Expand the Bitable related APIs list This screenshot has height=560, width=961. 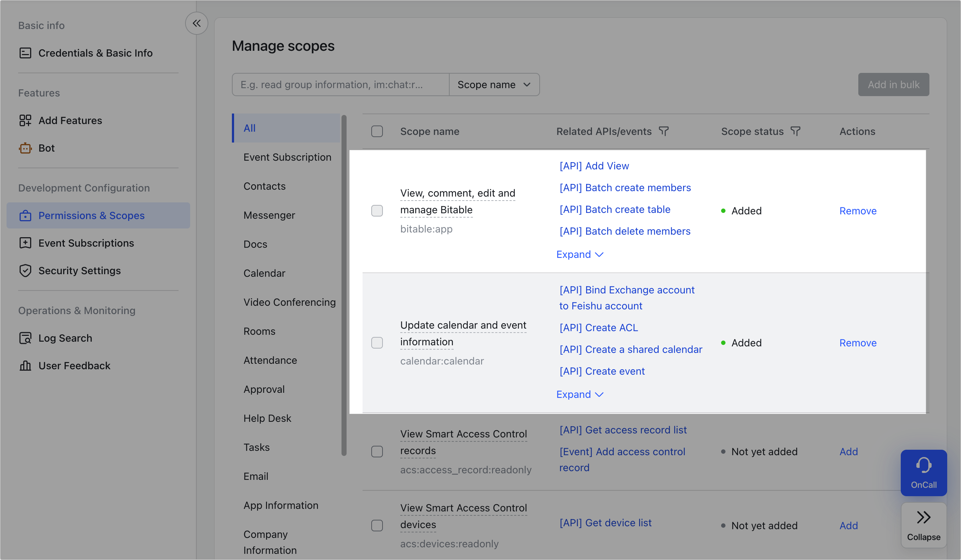(x=579, y=255)
